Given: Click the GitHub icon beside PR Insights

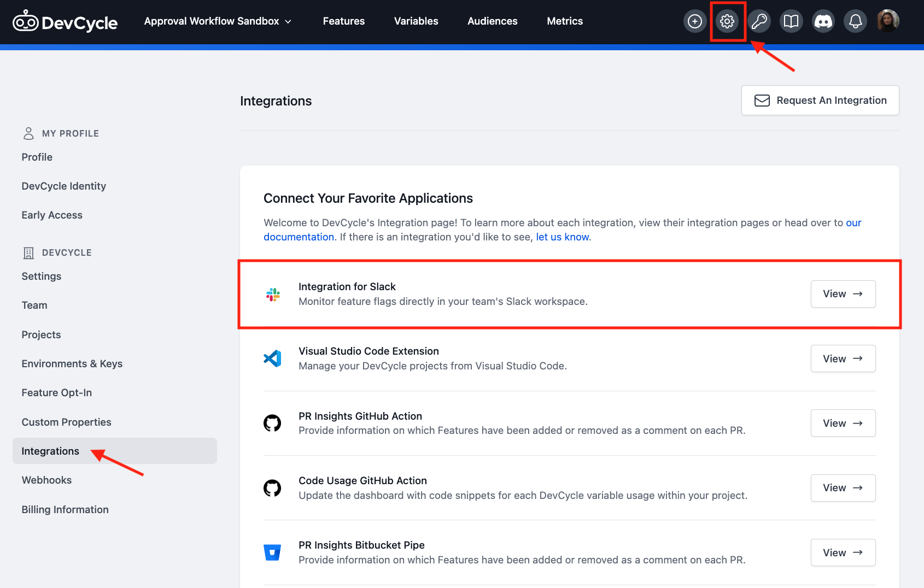Looking at the screenshot, I should pyautogui.click(x=273, y=422).
